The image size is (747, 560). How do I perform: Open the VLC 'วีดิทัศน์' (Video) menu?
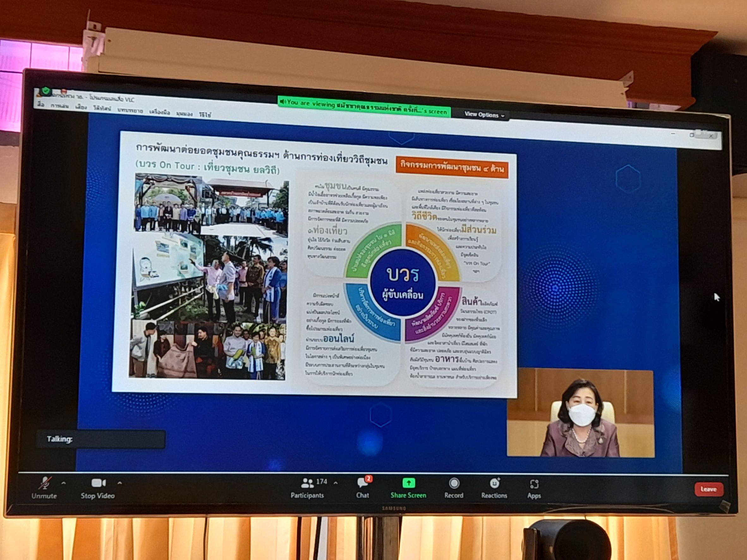coord(102,108)
